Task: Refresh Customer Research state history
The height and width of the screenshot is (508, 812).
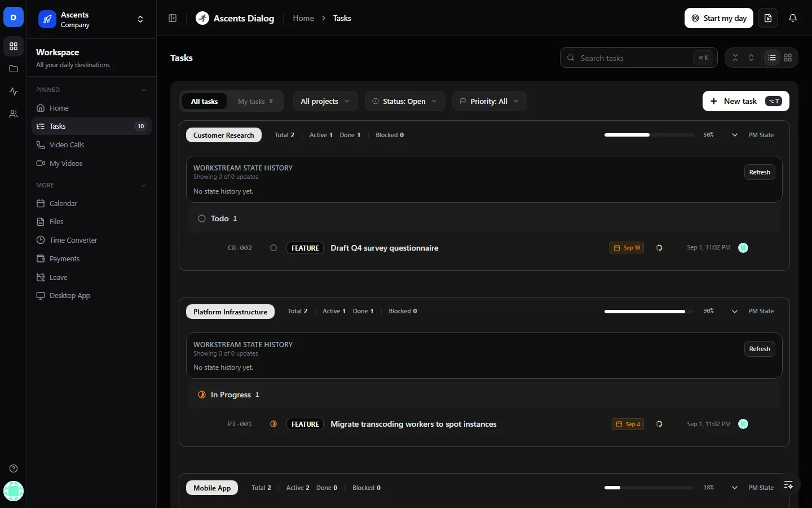Action: (760, 172)
